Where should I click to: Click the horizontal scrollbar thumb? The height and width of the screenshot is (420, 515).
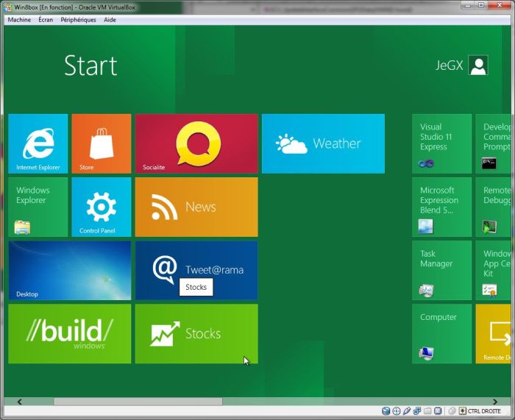click(138, 402)
